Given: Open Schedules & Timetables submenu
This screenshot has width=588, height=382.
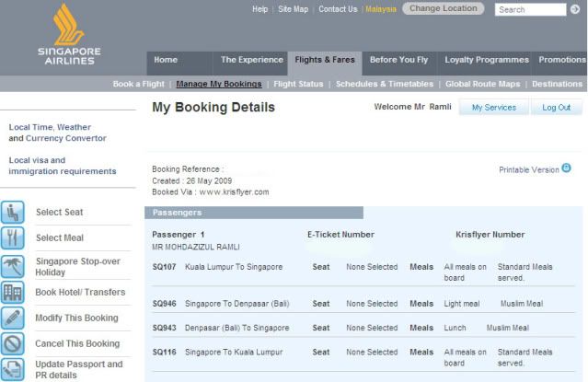Looking at the screenshot, I should tap(385, 84).
